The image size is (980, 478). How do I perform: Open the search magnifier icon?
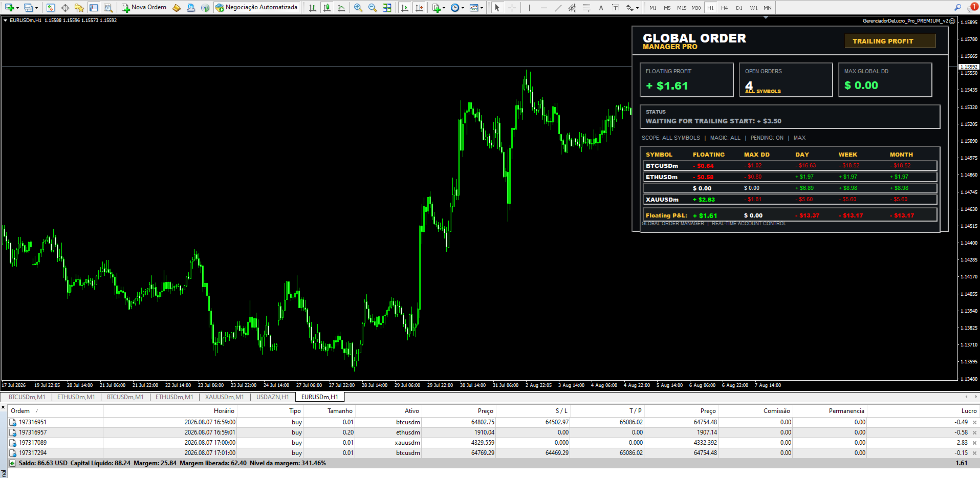pyautogui.click(x=957, y=7)
